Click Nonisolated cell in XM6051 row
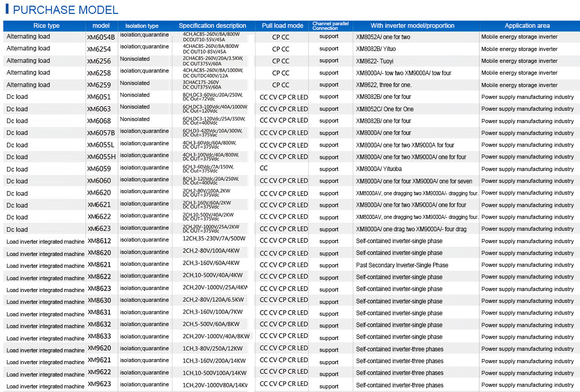Viewport: 580px width, 392px height. (135, 95)
